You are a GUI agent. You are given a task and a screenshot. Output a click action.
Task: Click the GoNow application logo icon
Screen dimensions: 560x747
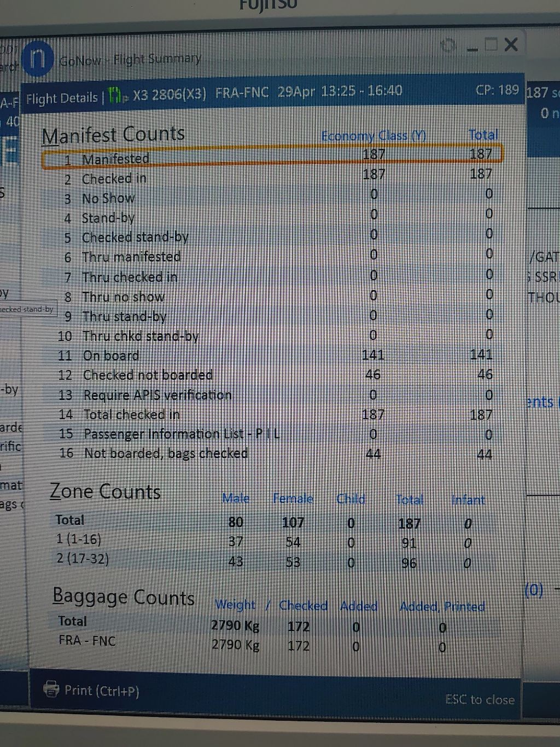38,59
